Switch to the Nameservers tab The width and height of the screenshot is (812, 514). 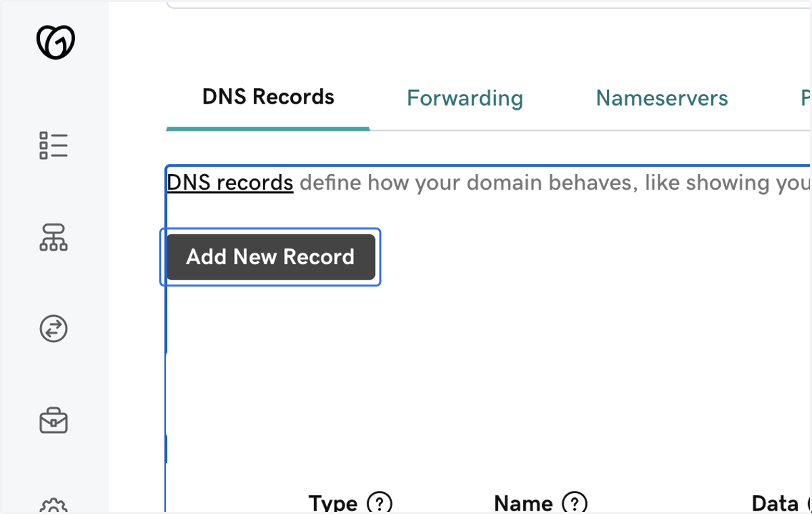click(x=662, y=98)
